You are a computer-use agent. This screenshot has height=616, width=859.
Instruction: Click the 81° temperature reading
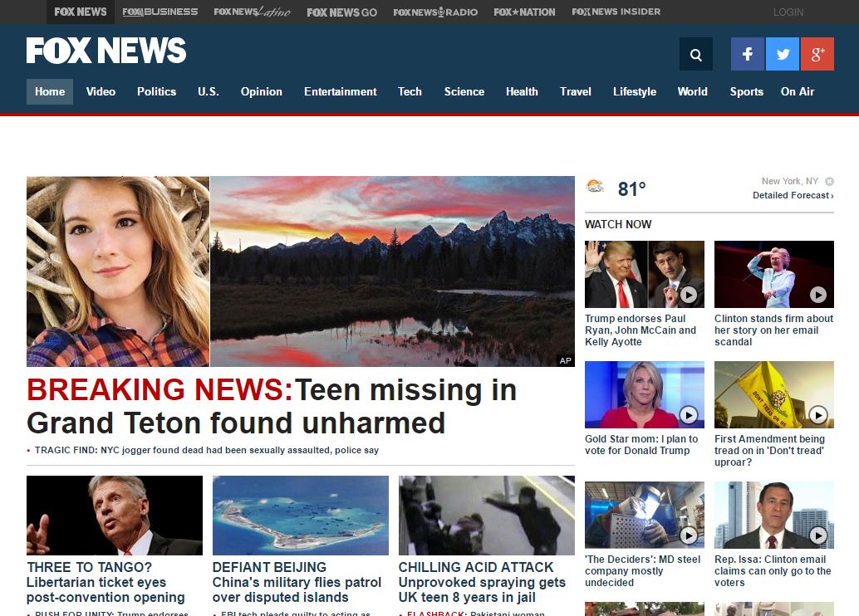[631, 189]
